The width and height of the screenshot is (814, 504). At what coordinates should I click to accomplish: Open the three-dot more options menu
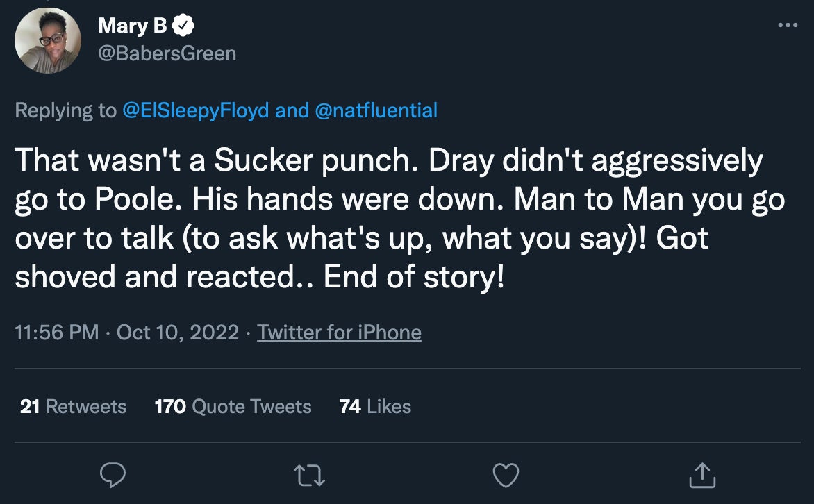[x=788, y=26]
